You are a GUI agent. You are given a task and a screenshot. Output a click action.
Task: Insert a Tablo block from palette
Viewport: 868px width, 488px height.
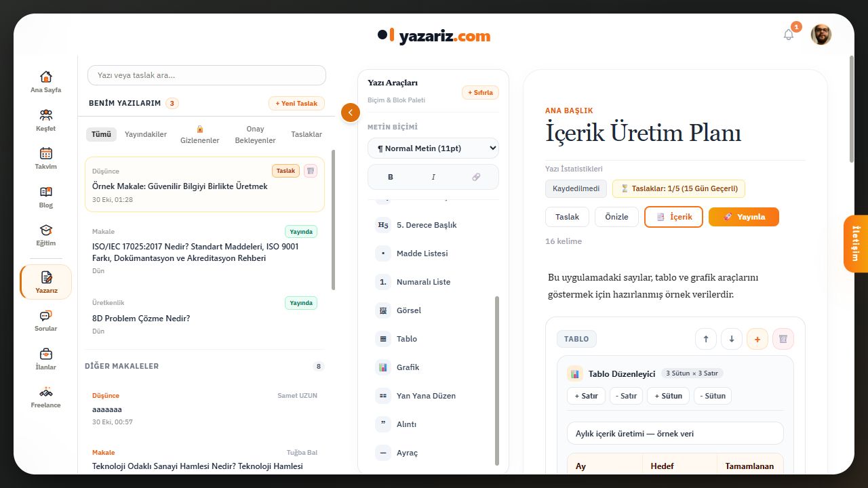433,339
